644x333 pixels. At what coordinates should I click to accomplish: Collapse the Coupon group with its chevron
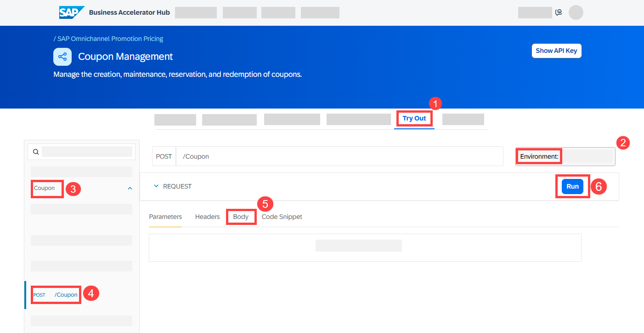tap(130, 188)
